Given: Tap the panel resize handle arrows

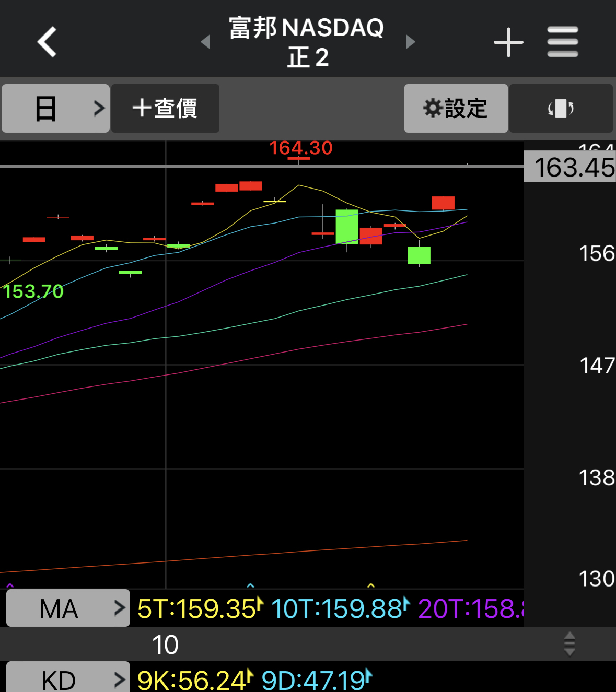Looking at the screenshot, I should (570, 644).
